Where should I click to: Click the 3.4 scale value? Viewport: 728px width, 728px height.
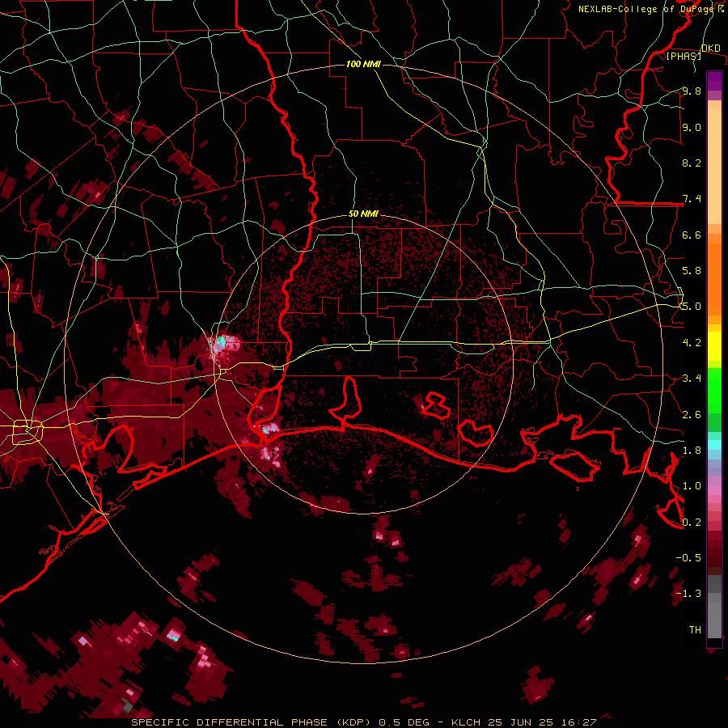(x=692, y=379)
